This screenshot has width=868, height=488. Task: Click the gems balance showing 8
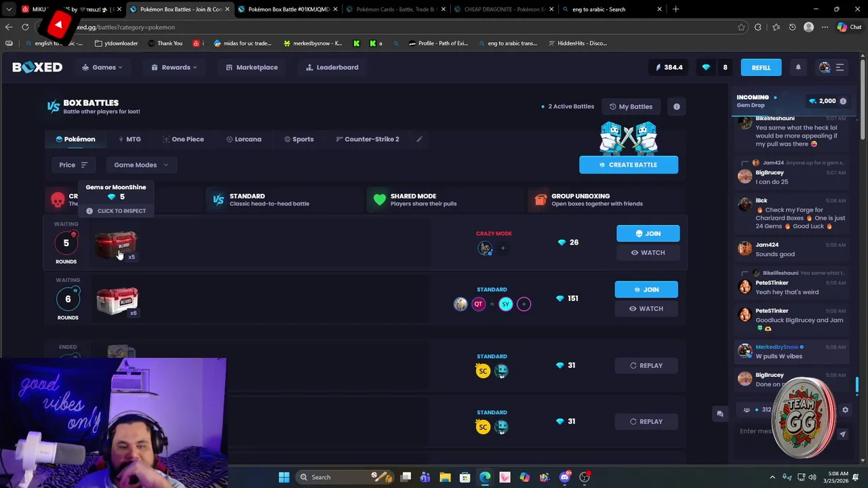715,67
